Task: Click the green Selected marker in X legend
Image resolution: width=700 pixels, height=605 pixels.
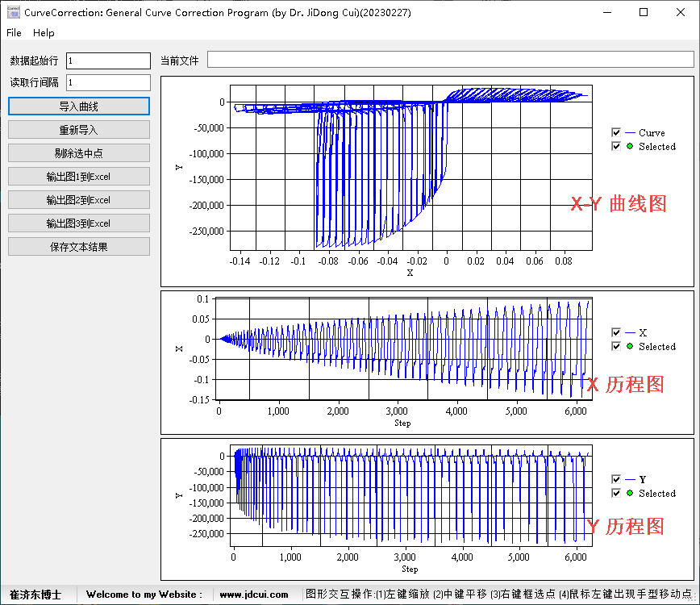Action: (630, 346)
